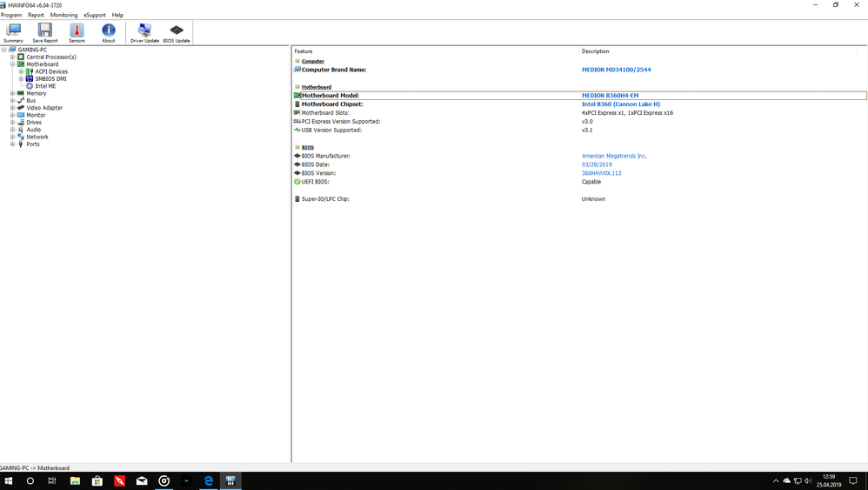Select Intel ME in the tree
Screen dimensions: 868x490
tap(45, 86)
